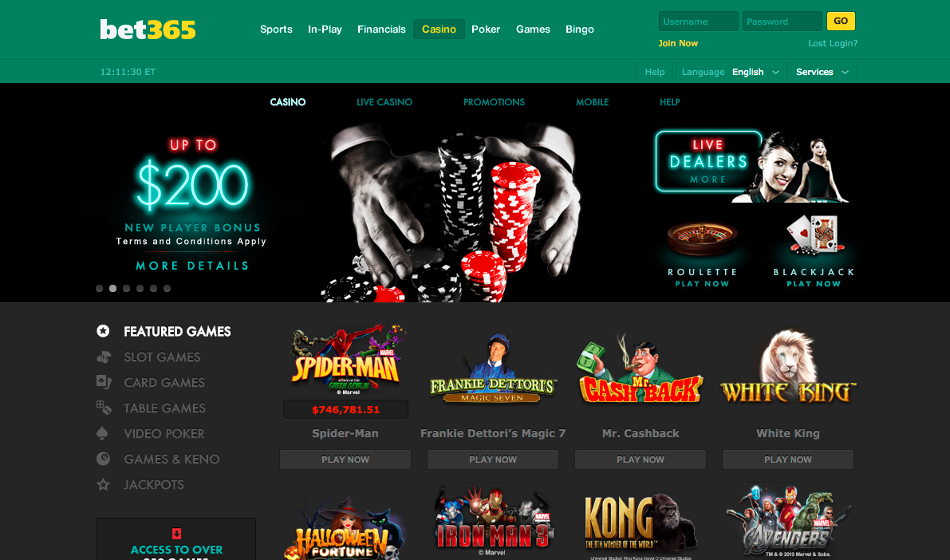The height and width of the screenshot is (560, 950).
Task: Switch to Live Casino tab
Action: click(384, 102)
